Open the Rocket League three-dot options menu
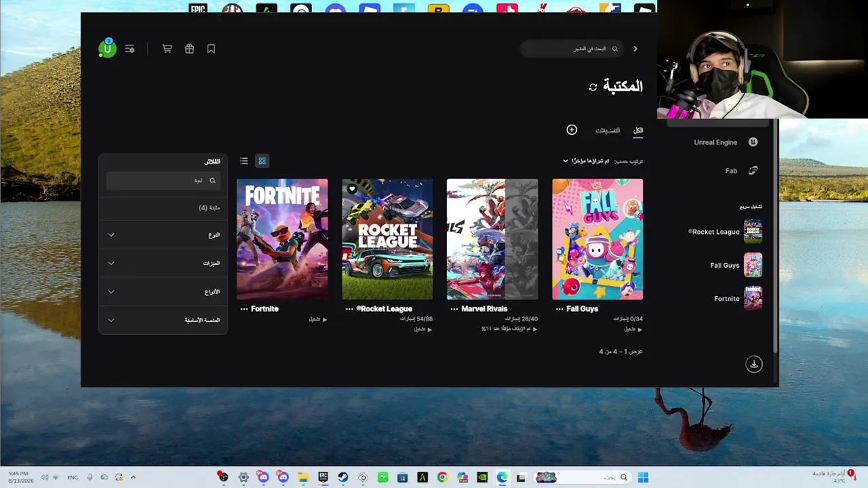Screen dimensions: 868x488 [x=349, y=308]
